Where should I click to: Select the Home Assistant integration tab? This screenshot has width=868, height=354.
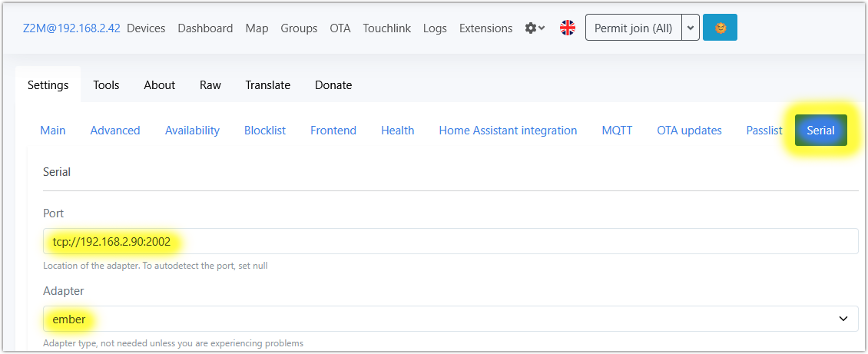click(x=508, y=131)
